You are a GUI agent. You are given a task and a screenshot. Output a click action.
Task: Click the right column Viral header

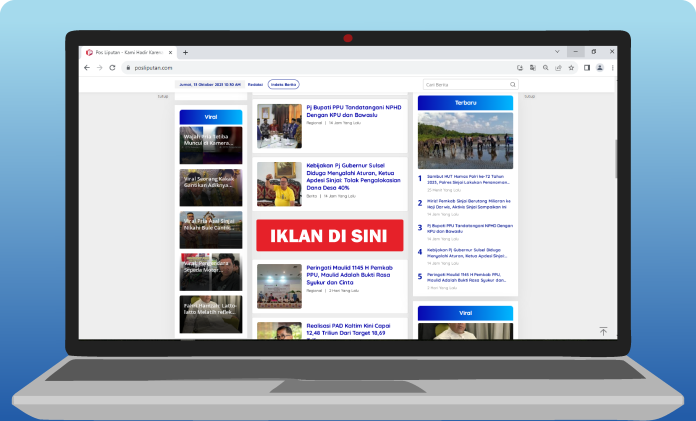click(x=465, y=313)
